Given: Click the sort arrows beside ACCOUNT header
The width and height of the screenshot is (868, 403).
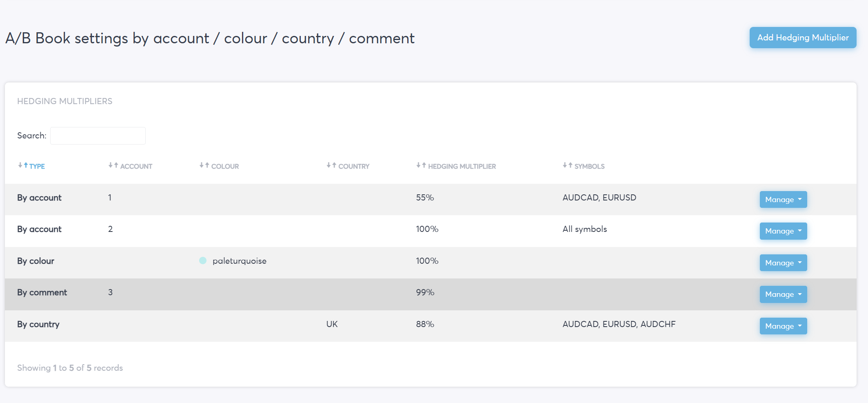Looking at the screenshot, I should pyautogui.click(x=113, y=165).
